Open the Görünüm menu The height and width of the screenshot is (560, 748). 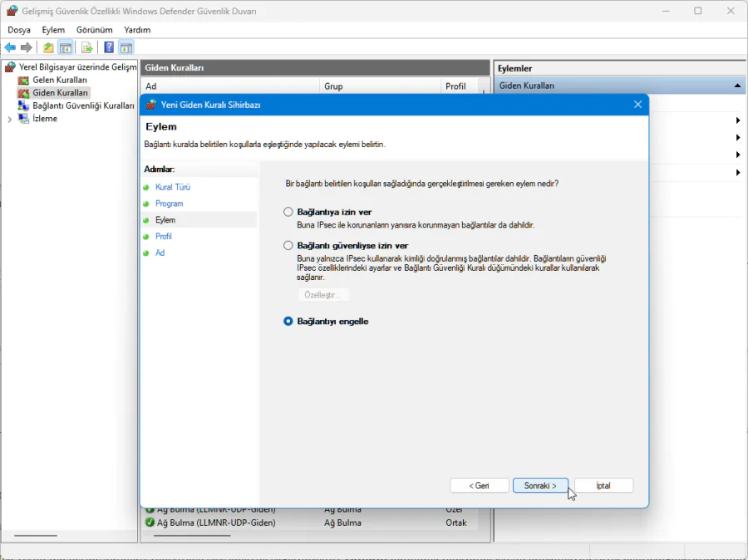pyautogui.click(x=94, y=30)
